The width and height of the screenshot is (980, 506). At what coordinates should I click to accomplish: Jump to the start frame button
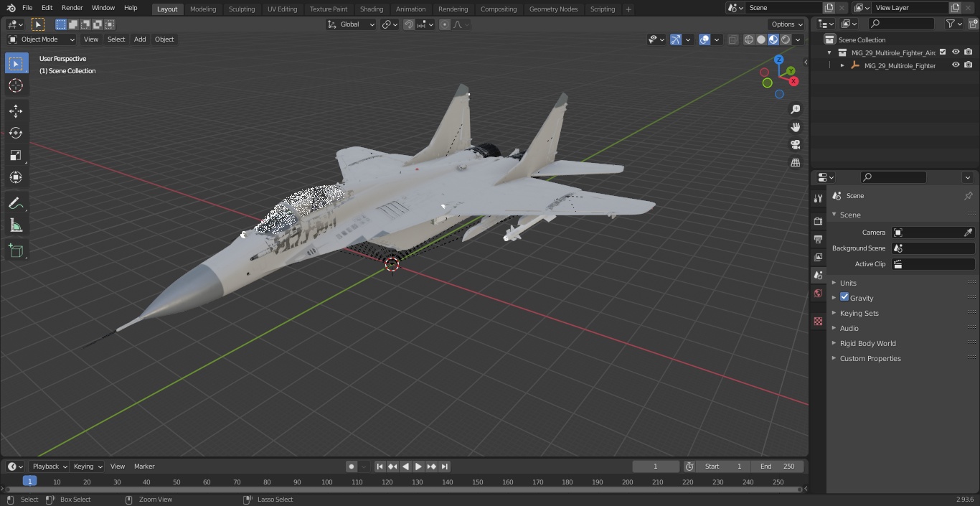point(380,467)
